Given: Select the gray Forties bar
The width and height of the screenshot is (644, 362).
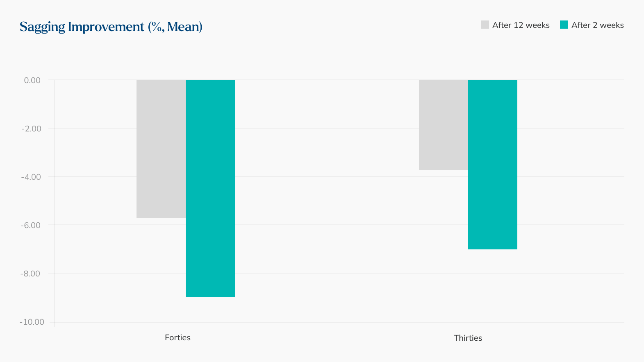Looking at the screenshot, I should 161,149.
